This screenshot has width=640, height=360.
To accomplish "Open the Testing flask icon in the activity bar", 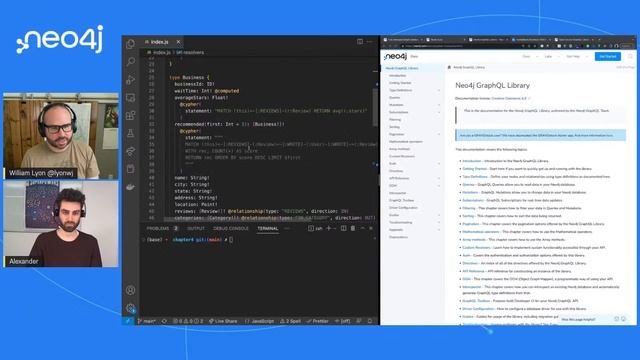I will click(131, 133).
